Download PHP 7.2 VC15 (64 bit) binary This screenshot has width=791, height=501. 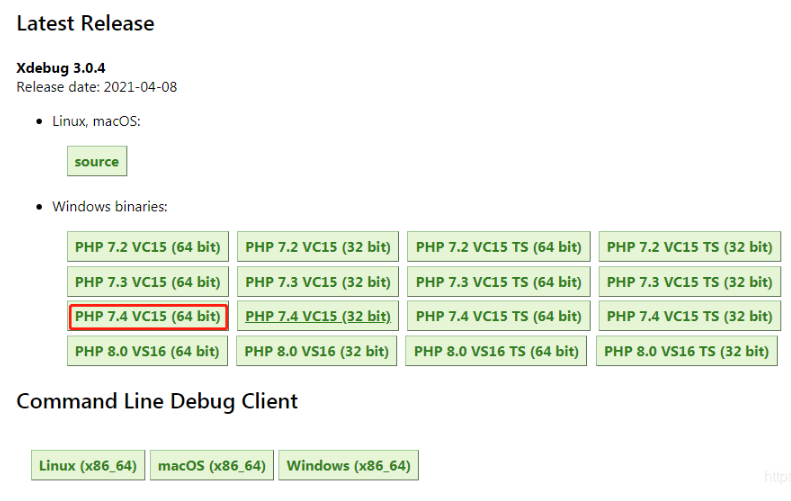click(148, 246)
